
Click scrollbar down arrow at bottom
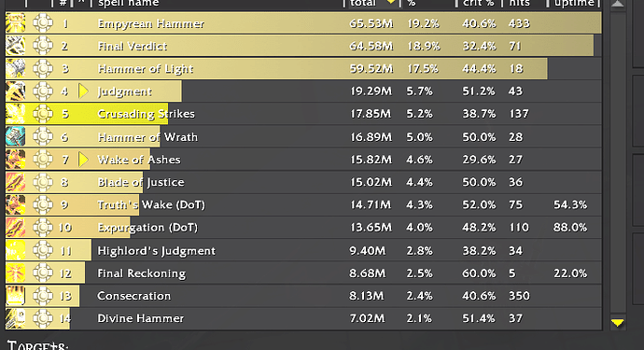click(617, 323)
